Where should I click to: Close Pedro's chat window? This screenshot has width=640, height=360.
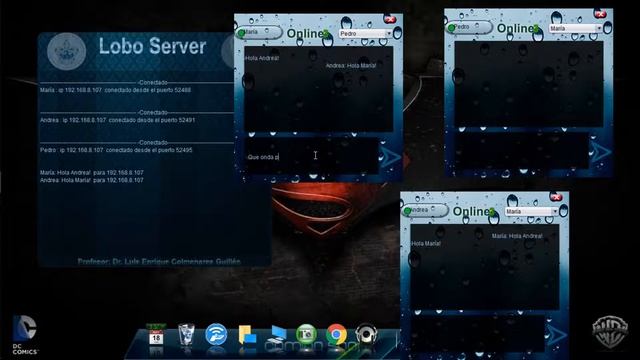tap(600, 14)
